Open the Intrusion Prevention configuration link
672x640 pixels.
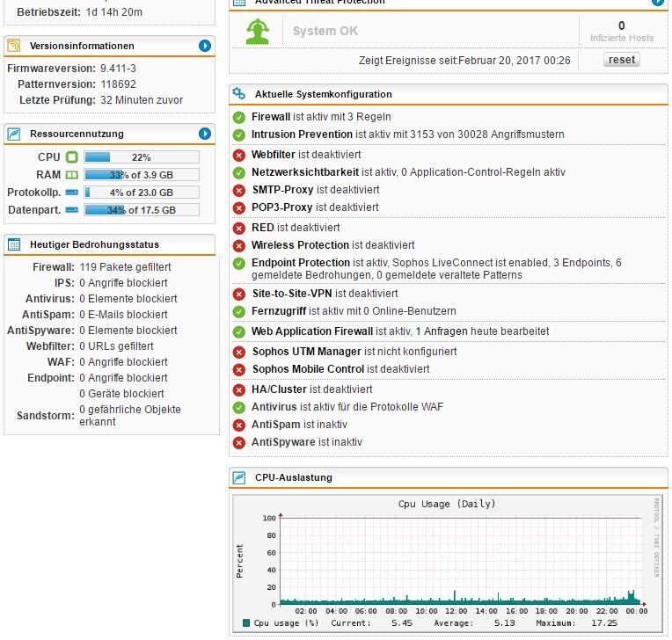(x=302, y=135)
